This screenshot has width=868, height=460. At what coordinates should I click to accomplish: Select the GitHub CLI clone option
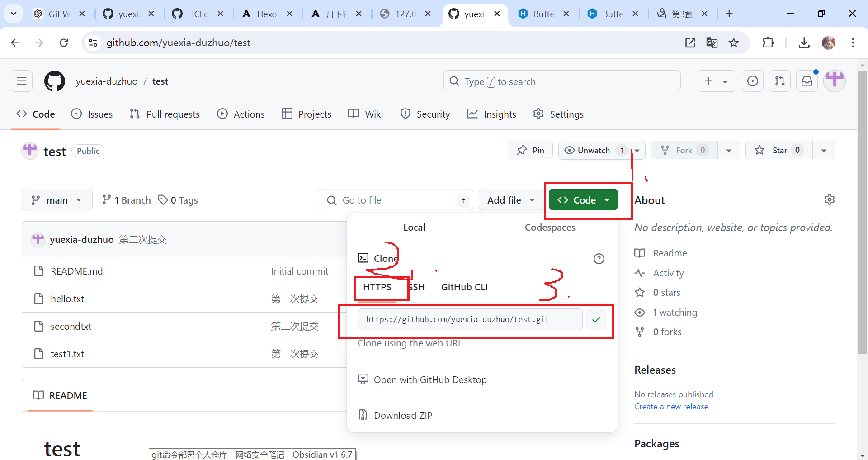tap(464, 287)
